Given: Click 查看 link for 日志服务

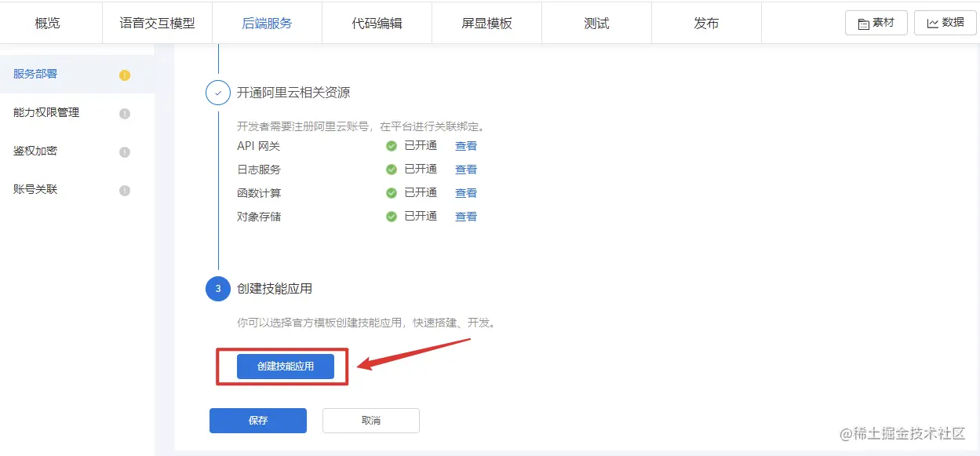Looking at the screenshot, I should (466, 170).
